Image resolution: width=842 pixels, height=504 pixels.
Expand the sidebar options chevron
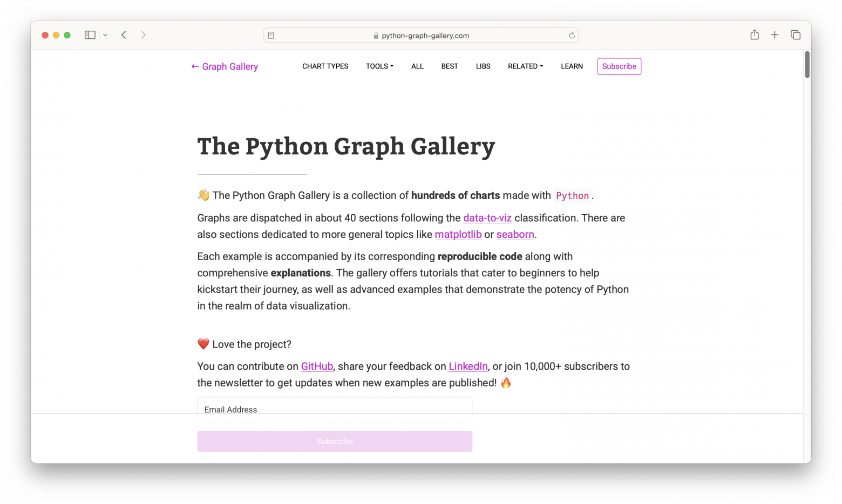pos(105,35)
